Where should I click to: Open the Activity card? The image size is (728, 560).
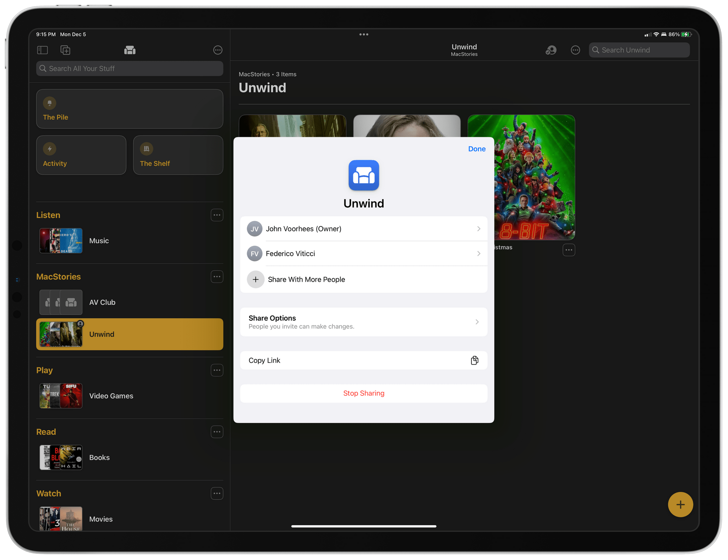pyautogui.click(x=81, y=155)
